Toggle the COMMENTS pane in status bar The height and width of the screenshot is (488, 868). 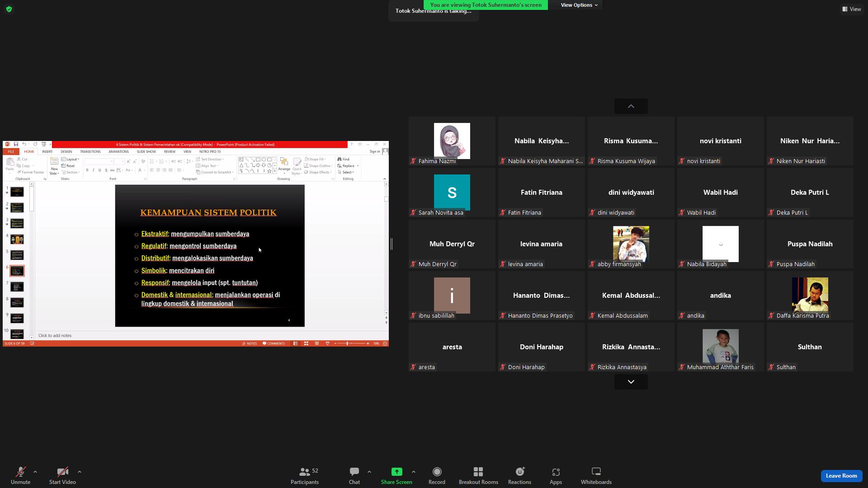pyautogui.click(x=274, y=343)
